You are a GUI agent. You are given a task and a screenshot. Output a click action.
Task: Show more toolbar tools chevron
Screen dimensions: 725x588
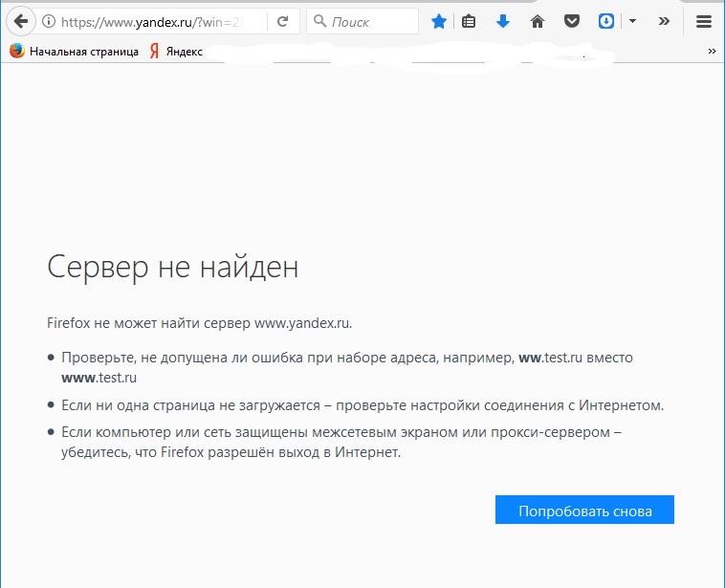pyautogui.click(x=664, y=21)
